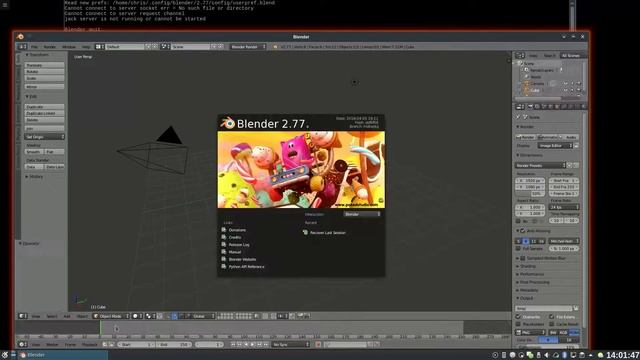This screenshot has width=640, height=360.
Task: Click the Credits link icon in splash
Action: coord(224,237)
